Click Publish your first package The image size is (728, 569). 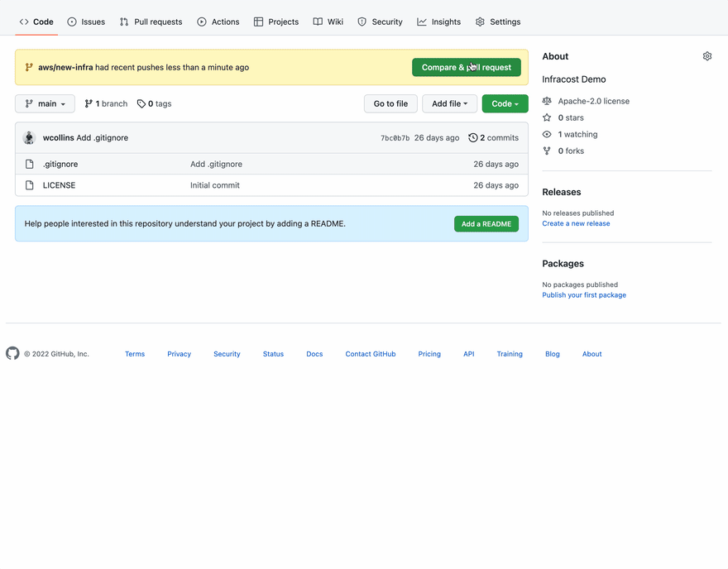tap(583, 295)
